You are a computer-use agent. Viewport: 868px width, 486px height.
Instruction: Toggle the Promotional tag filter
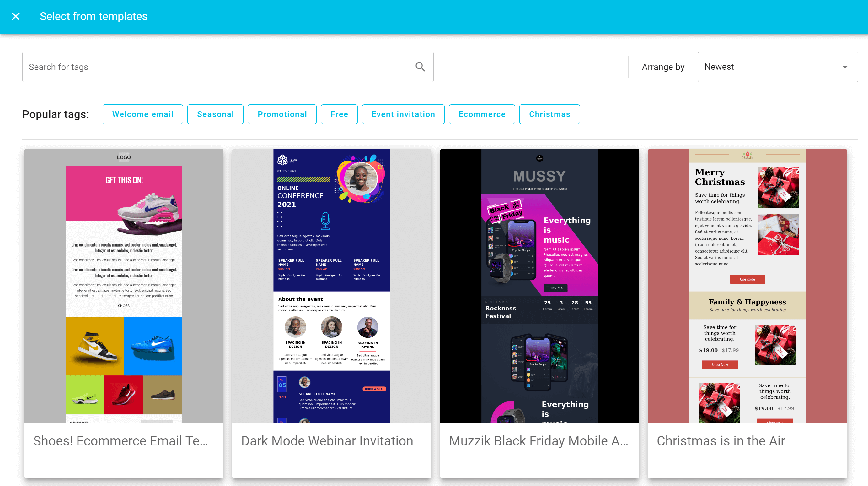tap(282, 114)
